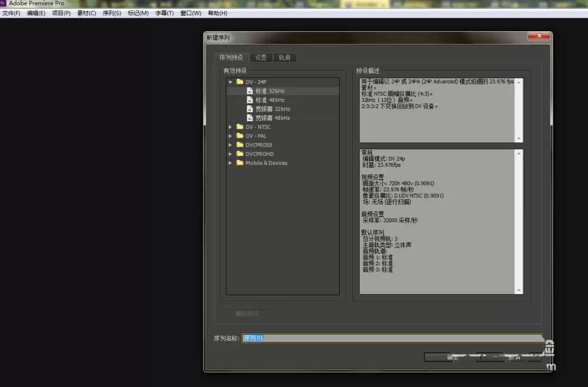
Task: Expand the DVCPRO50 folder arrow
Action: coord(230,145)
